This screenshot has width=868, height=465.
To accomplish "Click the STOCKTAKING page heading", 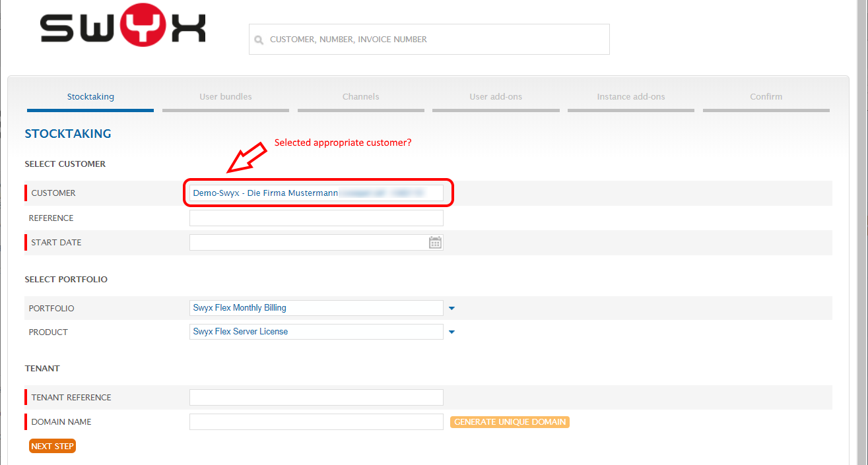I will [68, 134].
